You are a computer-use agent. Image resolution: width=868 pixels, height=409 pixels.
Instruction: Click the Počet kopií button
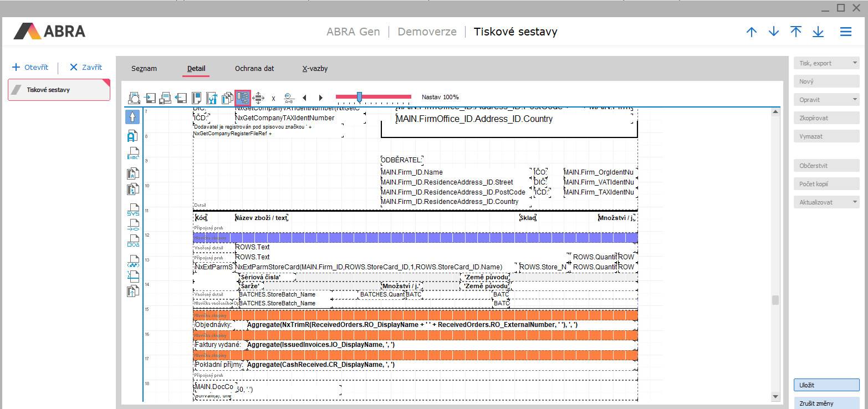pos(826,184)
